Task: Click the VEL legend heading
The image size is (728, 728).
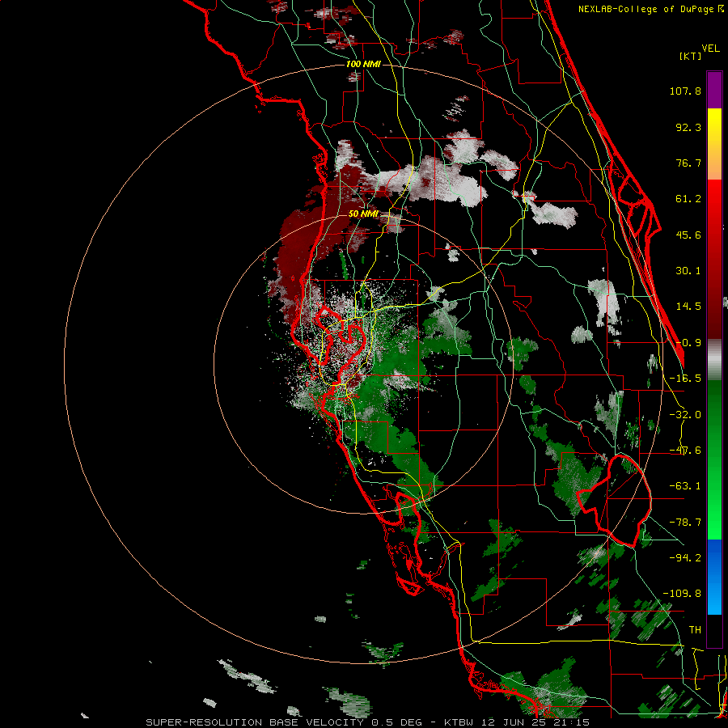Action: (710, 49)
